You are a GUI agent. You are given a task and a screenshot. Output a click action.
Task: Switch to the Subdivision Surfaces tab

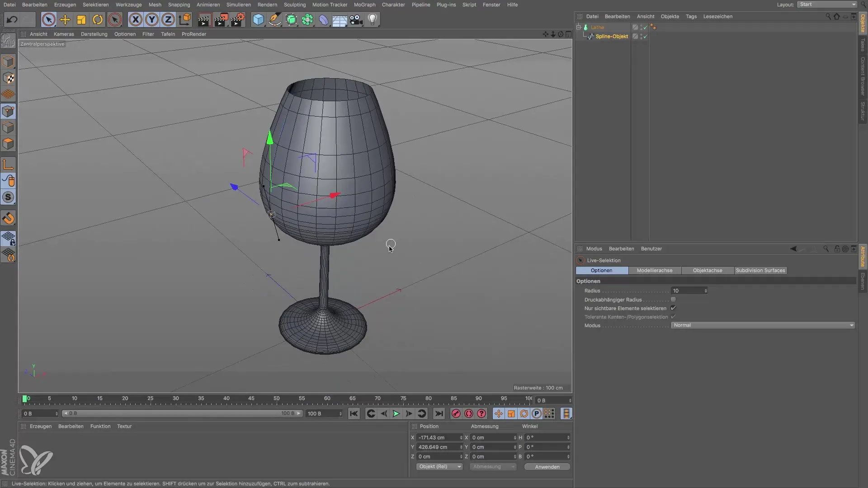tap(760, 270)
